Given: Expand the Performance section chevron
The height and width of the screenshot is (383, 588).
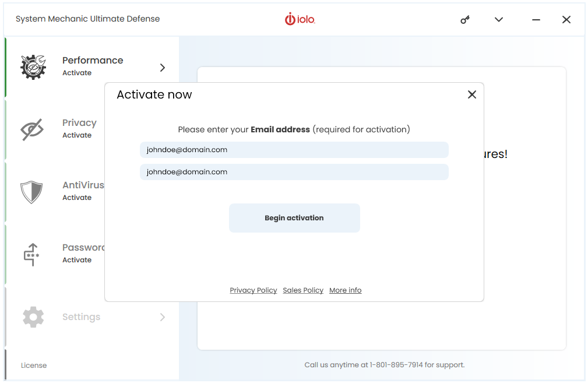Looking at the screenshot, I should pos(163,68).
